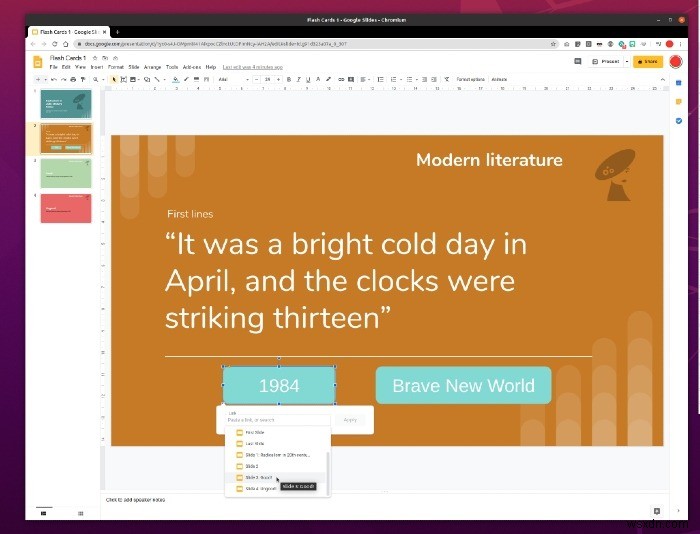Viewport: 700px width, 534px height.
Task: Open the Edit menu
Action: point(66,67)
